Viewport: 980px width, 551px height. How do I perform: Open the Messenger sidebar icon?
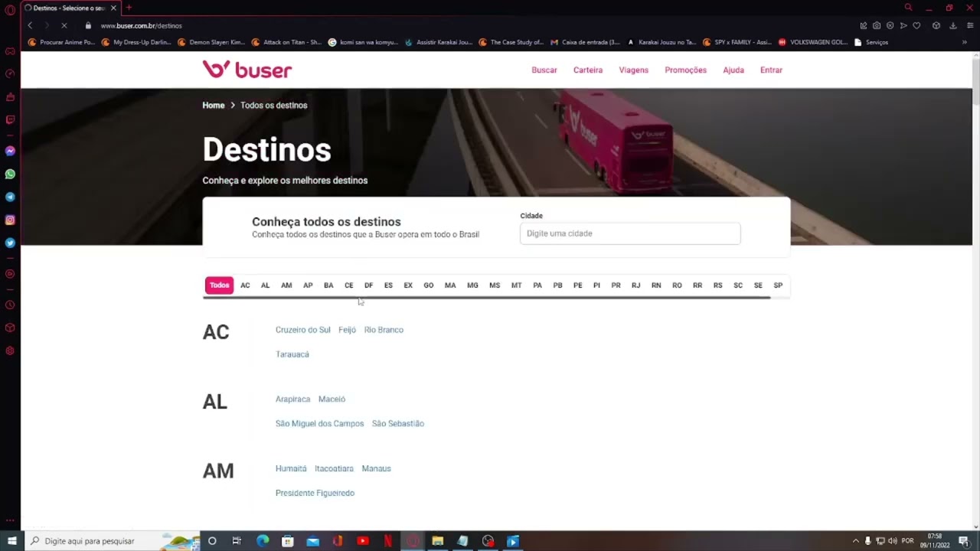coord(10,151)
